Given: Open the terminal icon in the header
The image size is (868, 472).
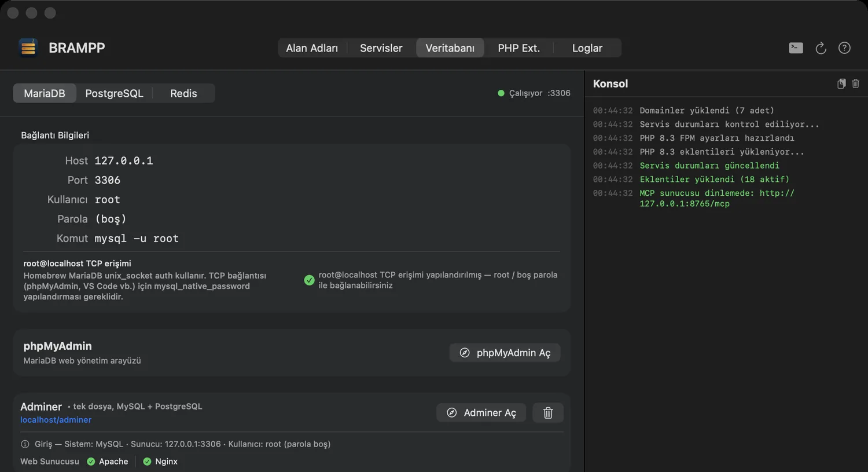Looking at the screenshot, I should click(x=796, y=48).
